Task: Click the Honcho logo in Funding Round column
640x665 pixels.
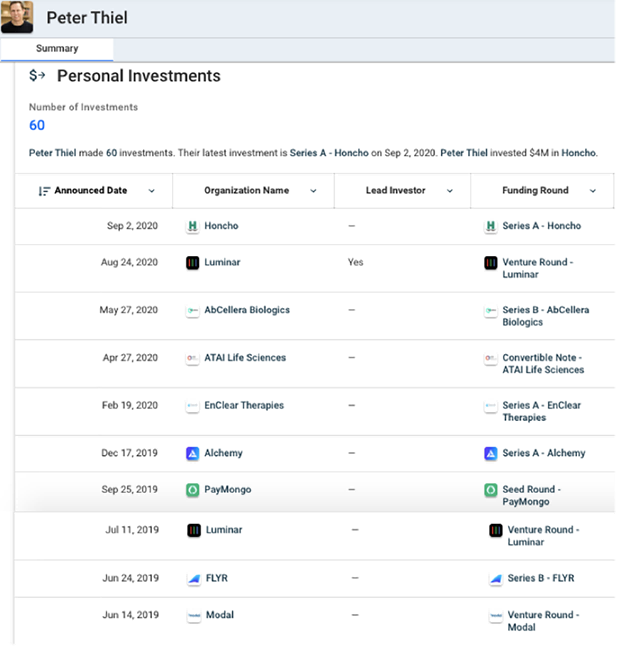Action: coord(491,226)
